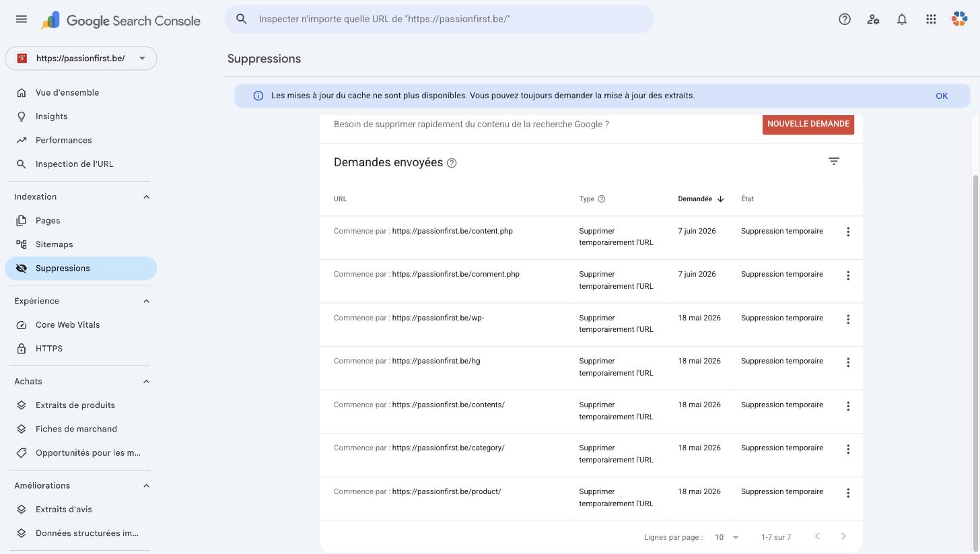The width and height of the screenshot is (980, 554).
Task: Select the passionfirst.be/wp- URL cell
Action: pos(409,318)
